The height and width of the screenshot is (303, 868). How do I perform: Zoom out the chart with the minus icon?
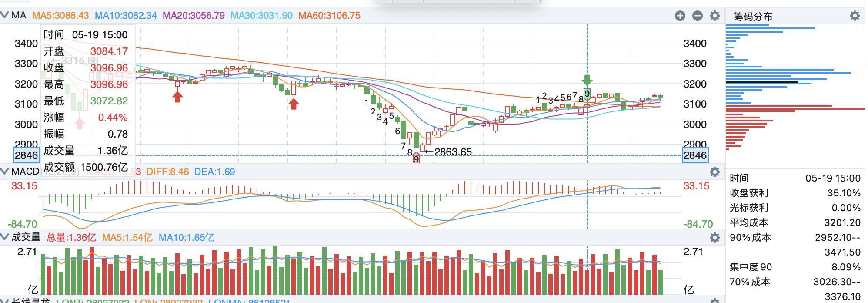click(x=698, y=16)
